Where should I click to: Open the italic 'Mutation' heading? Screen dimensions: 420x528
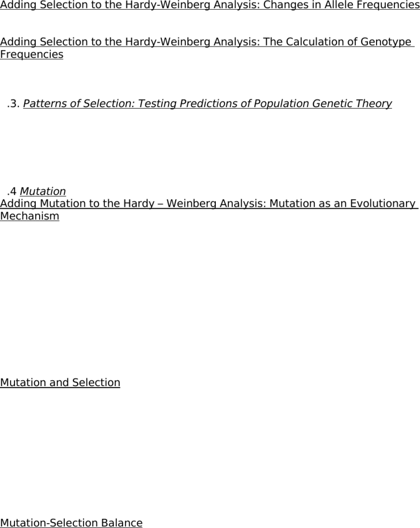43,191
